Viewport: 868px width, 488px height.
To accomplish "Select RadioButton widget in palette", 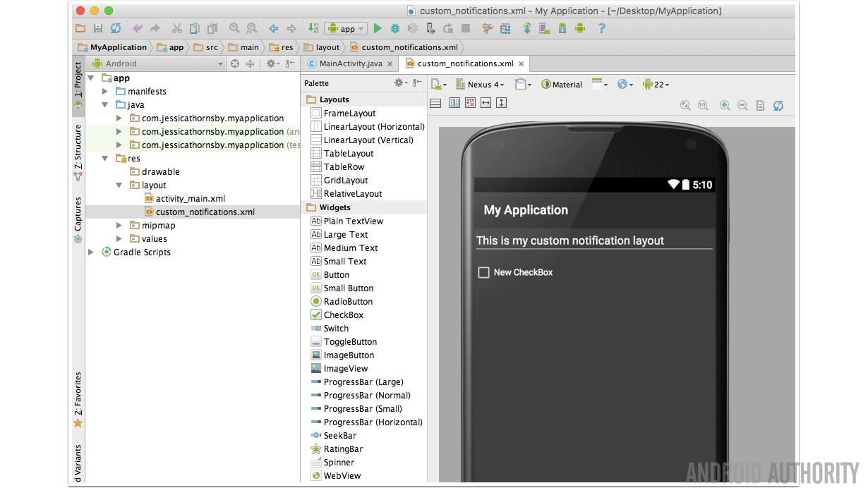I will (347, 302).
